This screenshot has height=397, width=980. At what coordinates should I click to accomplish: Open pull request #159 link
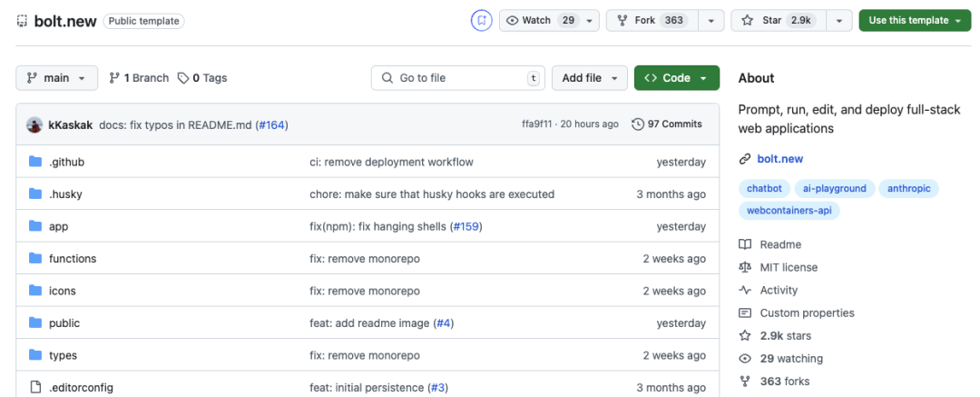(465, 227)
